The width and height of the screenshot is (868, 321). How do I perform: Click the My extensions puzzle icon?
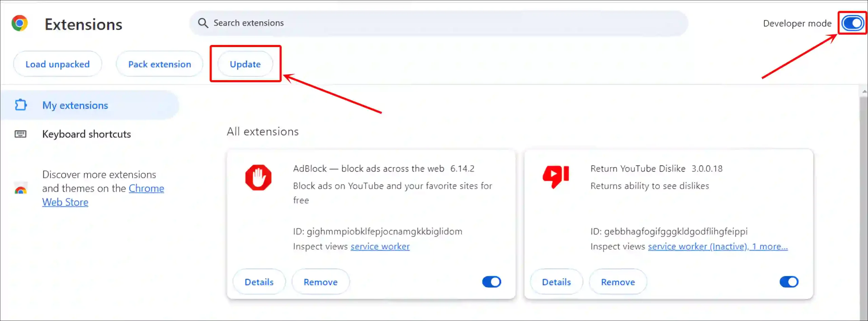[21, 105]
